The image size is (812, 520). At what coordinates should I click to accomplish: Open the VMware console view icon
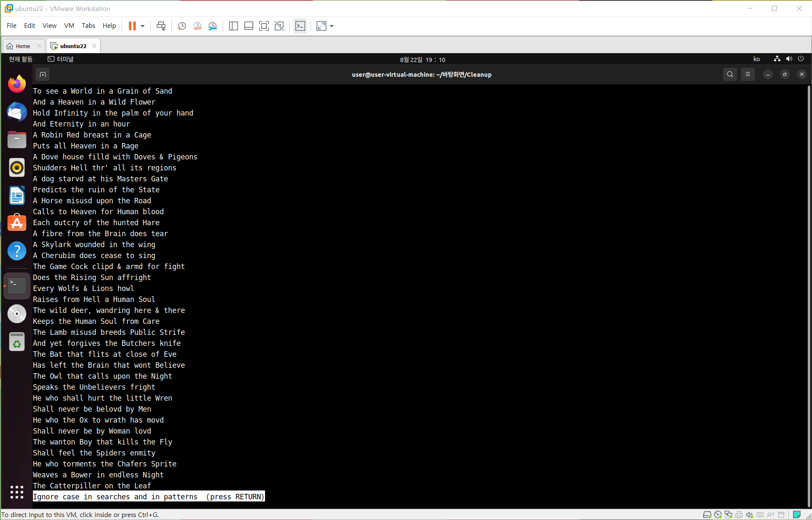pyautogui.click(x=300, y=26)
